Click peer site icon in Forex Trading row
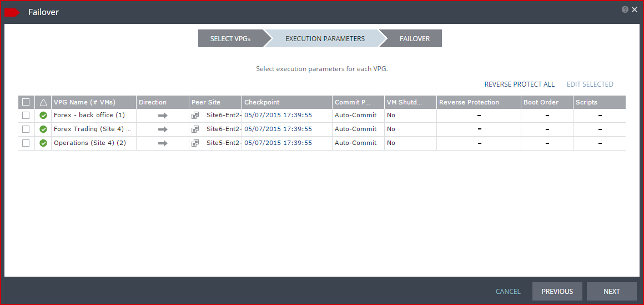644x305 pixels. coord(195,129)
